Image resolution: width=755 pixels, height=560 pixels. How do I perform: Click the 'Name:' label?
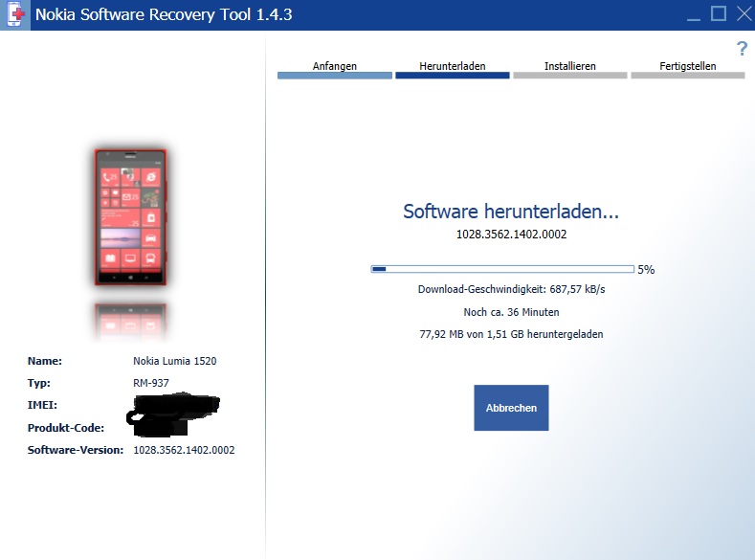pyautogui.click(x=45, y=361)
